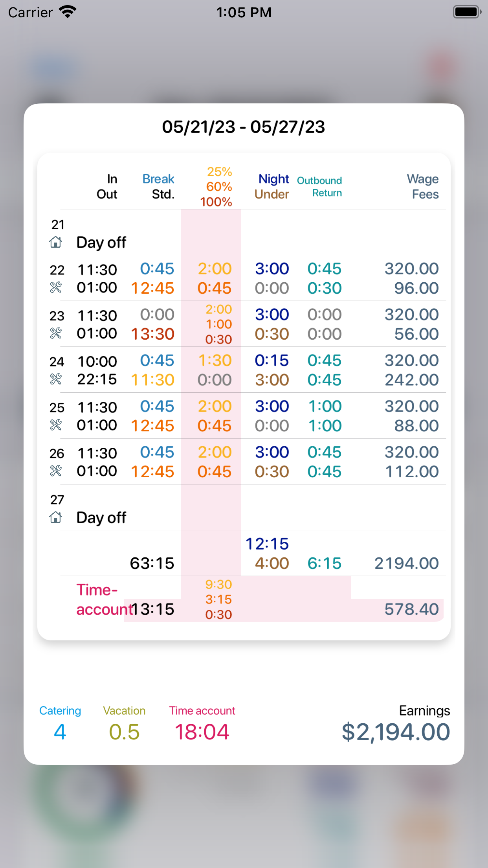Viewport: 488px width, 868px height.
Task: Tap the tools icon for day 26
Action: coord(56,471)
